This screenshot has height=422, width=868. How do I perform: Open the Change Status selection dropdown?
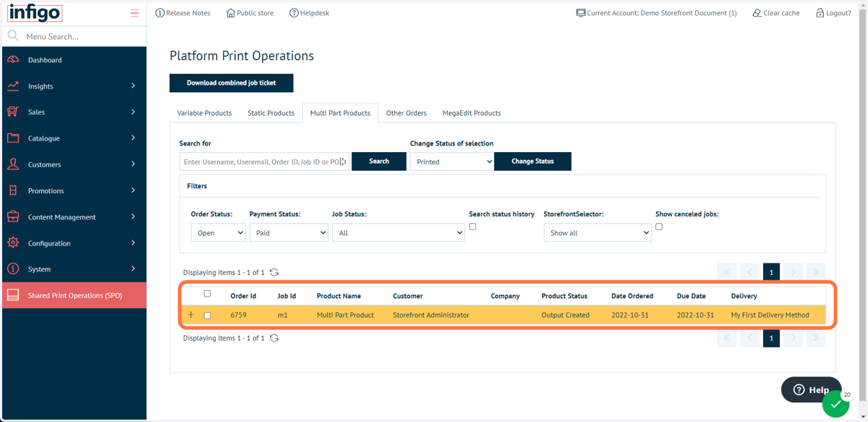click(x=452, y=161)
